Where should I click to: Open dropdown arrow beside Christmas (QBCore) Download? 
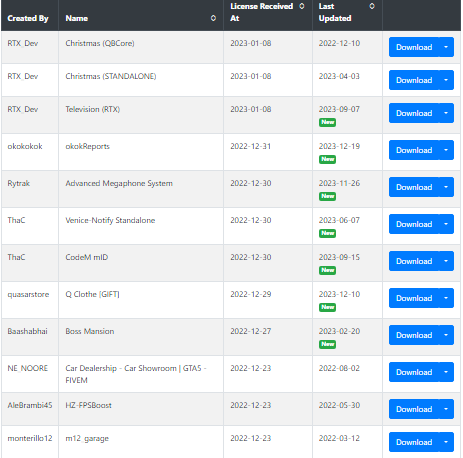point(446,47)
